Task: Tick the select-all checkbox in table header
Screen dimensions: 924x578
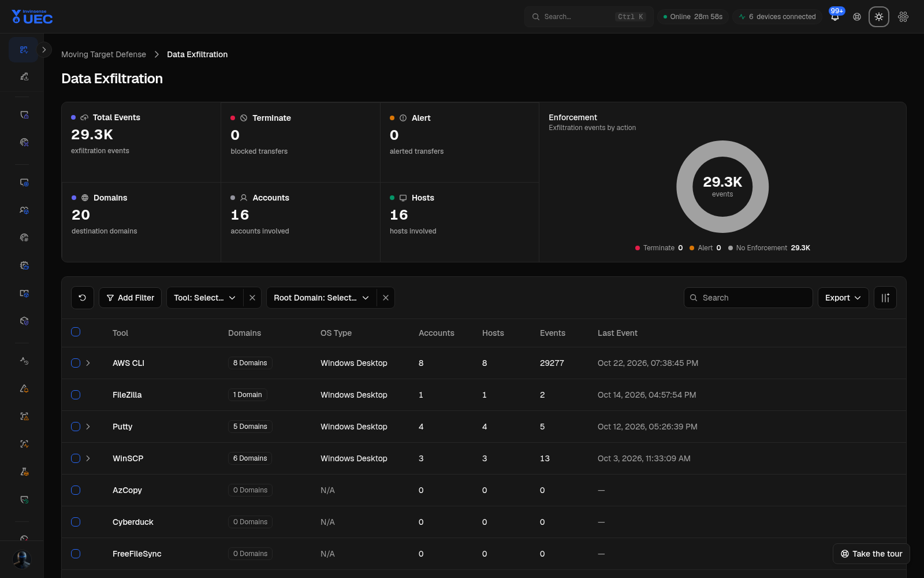Action: 76,332
